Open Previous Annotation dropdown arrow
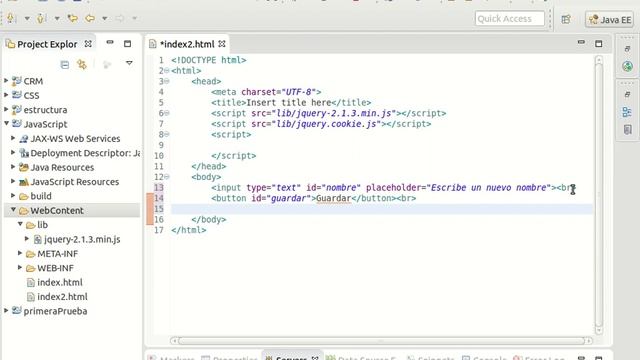This screenshot has width=640, height=360. [57, 18]
